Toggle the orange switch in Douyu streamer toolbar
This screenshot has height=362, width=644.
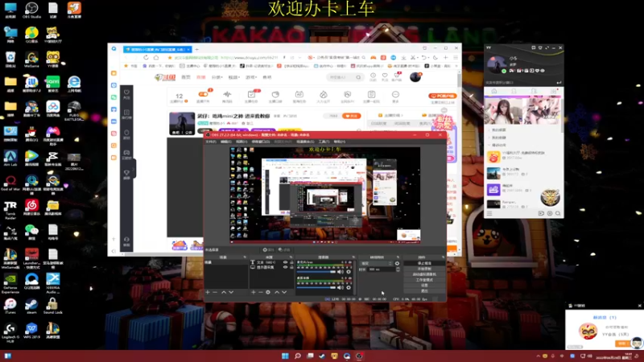pos(204,94)
